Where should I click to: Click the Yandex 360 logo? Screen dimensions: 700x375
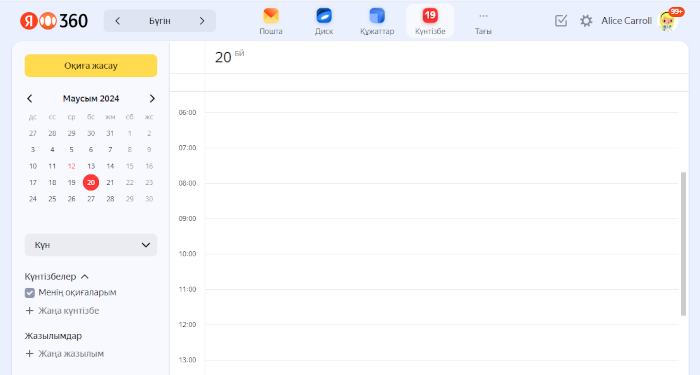tap(54, 21)
